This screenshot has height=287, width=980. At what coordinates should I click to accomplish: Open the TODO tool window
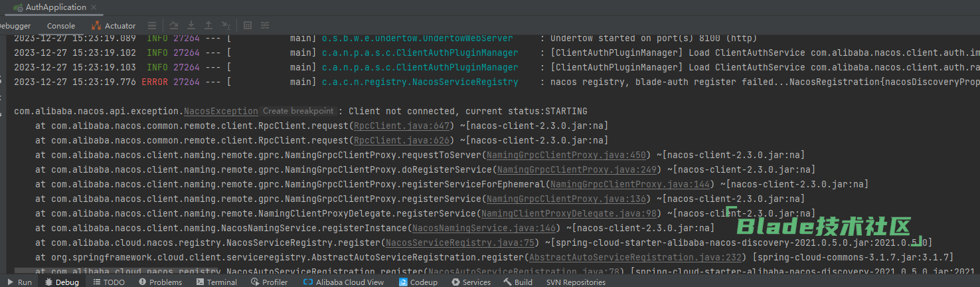[x=108, y=282]
